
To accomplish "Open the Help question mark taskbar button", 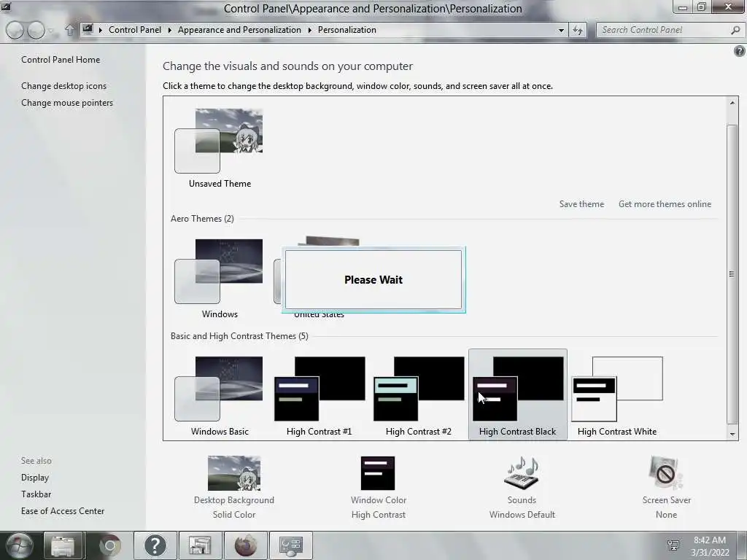I will (x=155, y=545).
